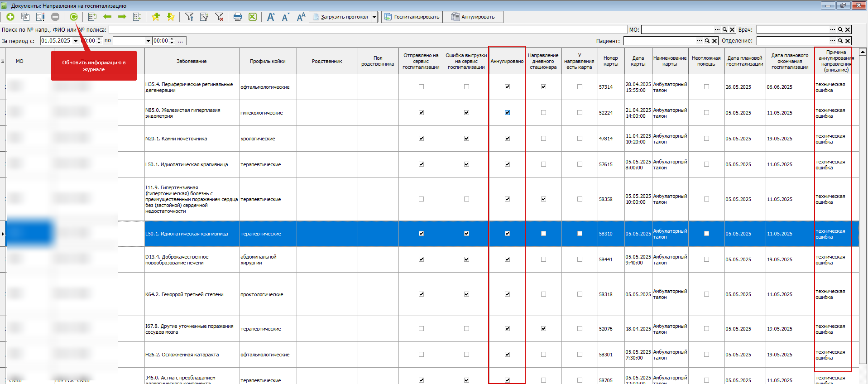This screenshot has width=868, height=384.
Task: Click the copy document icon in toolbar
Action: pos(25,17)
